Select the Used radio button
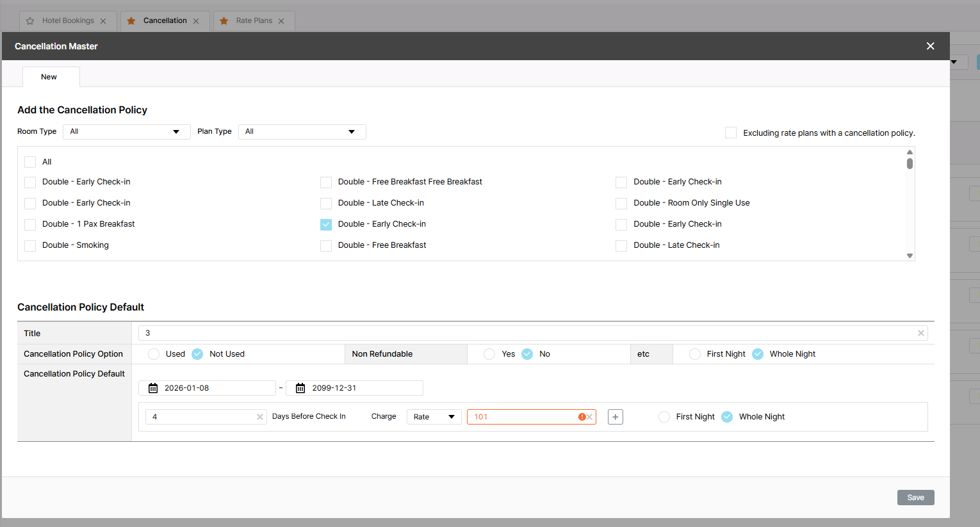 point(154,354)
